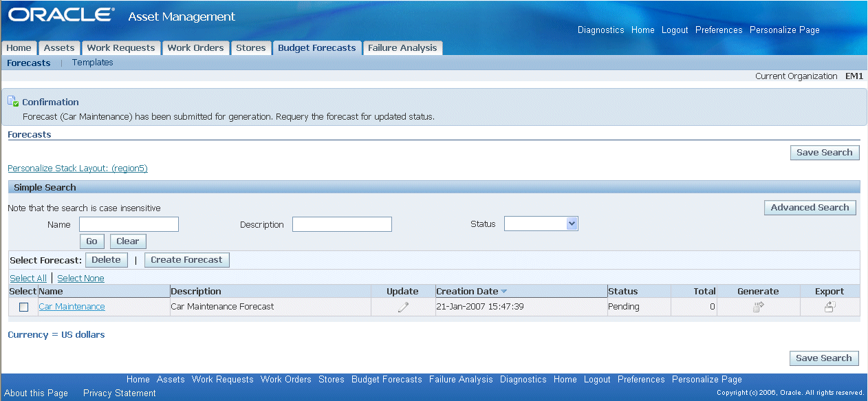Click Preferences in the footer
This screenshot has width=868, height=401.
tap(641, 380)
